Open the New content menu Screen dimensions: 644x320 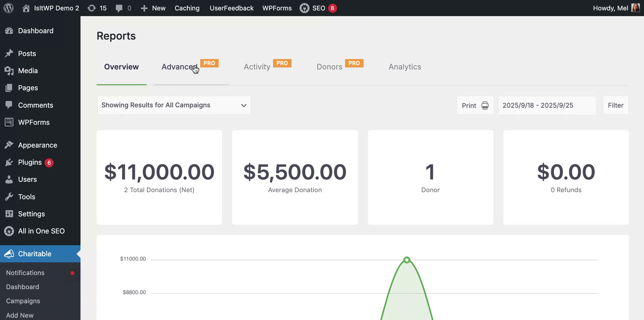click(153, 8)
